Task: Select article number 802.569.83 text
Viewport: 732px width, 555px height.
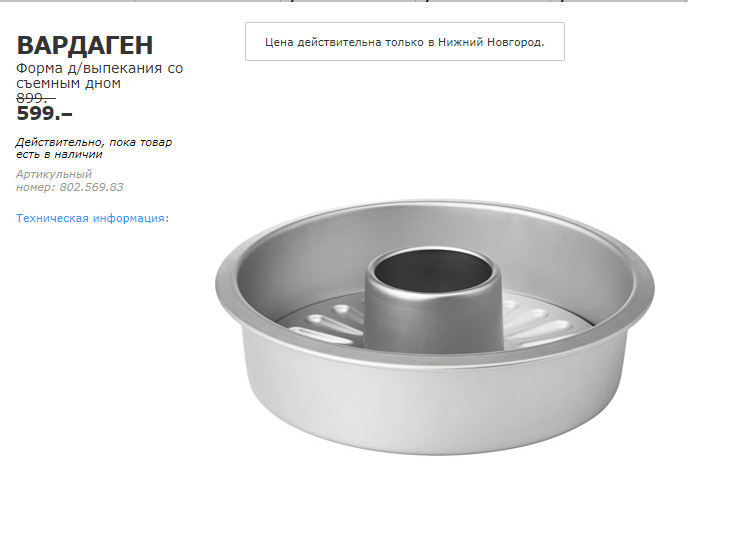Action: pyautogui.click(x=92, y=187)
